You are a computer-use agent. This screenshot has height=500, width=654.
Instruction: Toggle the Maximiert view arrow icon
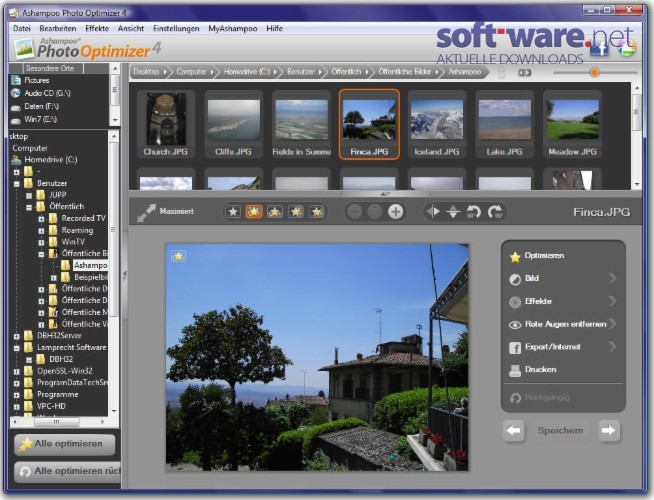146,213
